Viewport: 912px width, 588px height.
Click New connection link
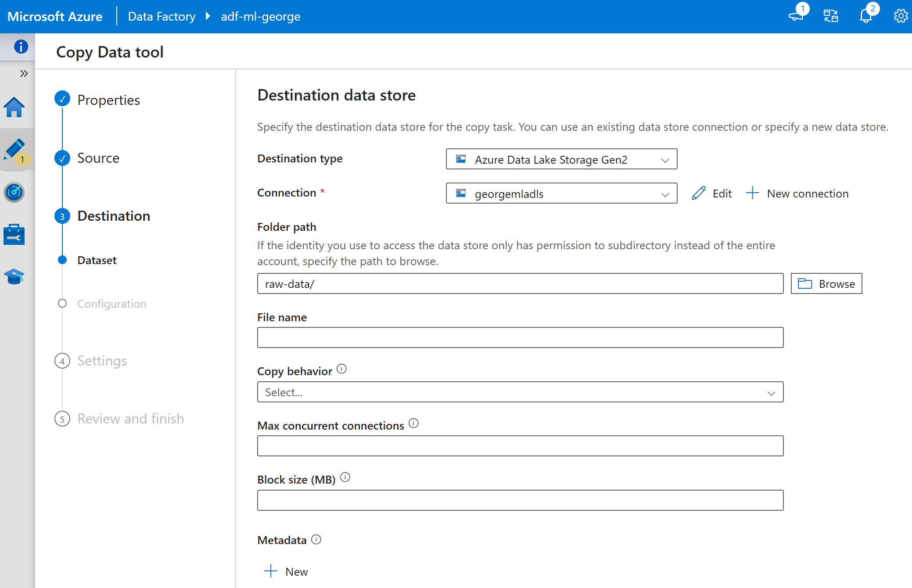pos(797,194)
